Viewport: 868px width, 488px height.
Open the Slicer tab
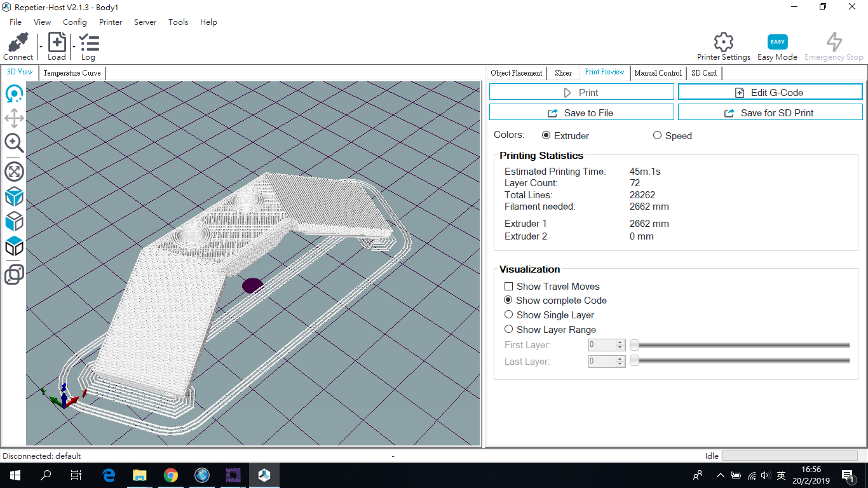pos(564,73)
